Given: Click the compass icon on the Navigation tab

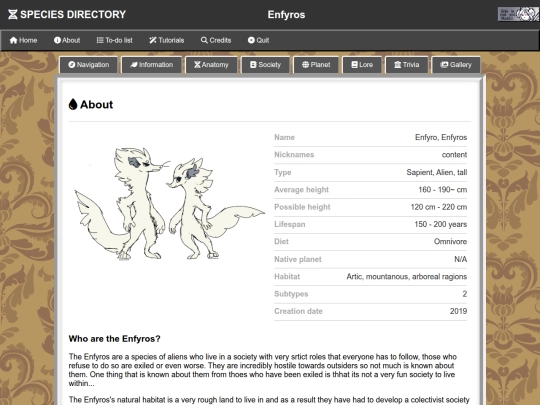Looking at the screenshot, I should point(72,65).
